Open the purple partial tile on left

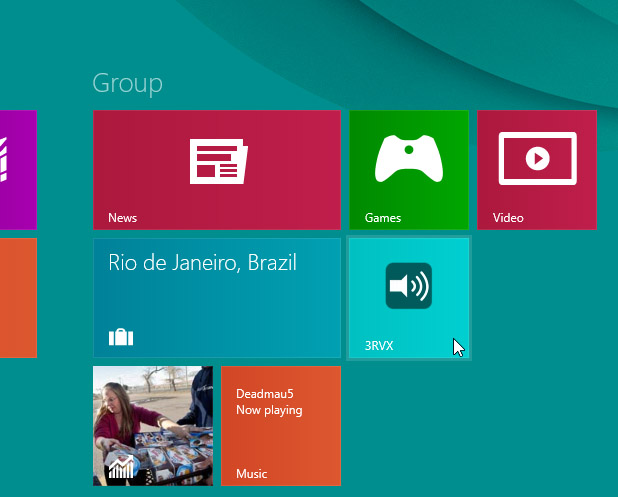click(x=18, y=170)
